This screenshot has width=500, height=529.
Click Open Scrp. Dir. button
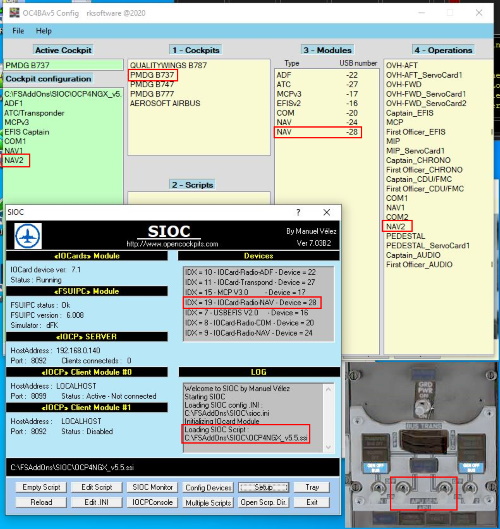[263, 502]
